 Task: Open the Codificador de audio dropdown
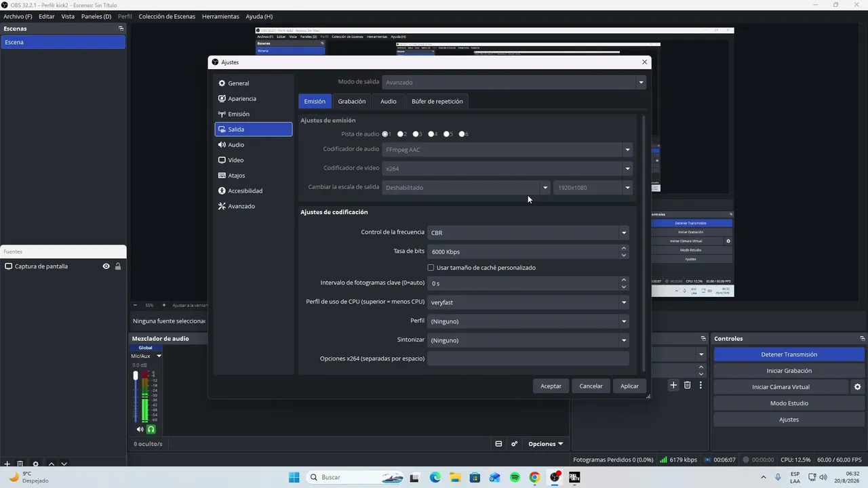pyautogui.click(x=507, y=150)
